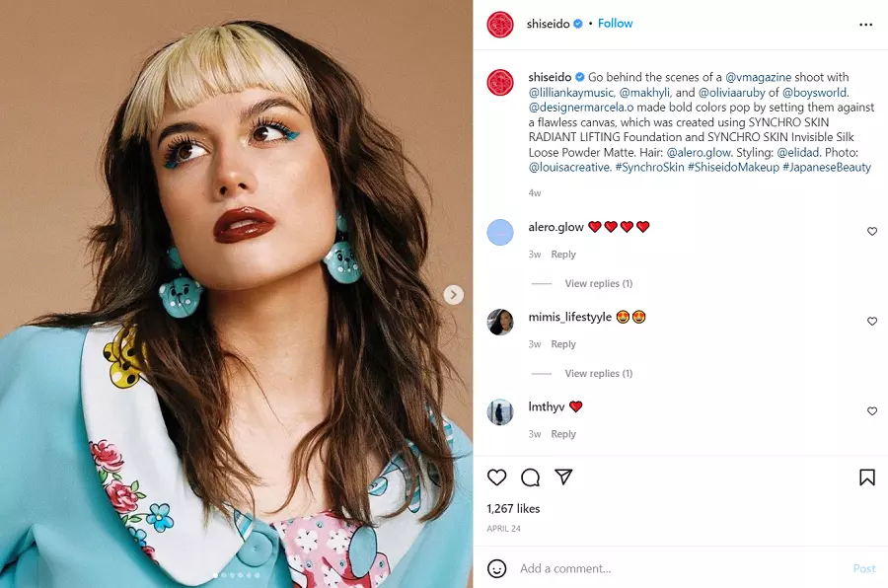Expand replies under mimis_lifestyyle's comment
The image size is (888, 588).
(x=598, y=374)
